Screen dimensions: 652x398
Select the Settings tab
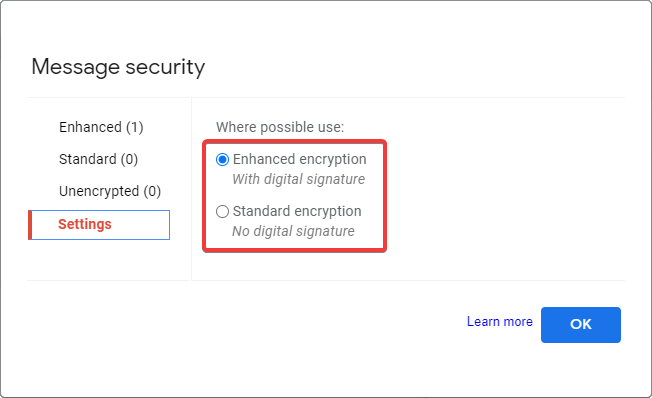99,225
